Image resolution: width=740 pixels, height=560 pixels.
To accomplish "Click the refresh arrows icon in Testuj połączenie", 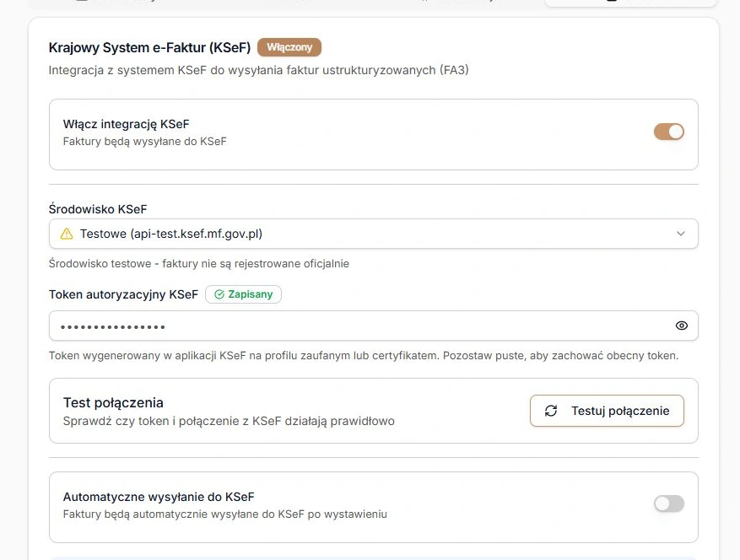I will tap(551, 411).
